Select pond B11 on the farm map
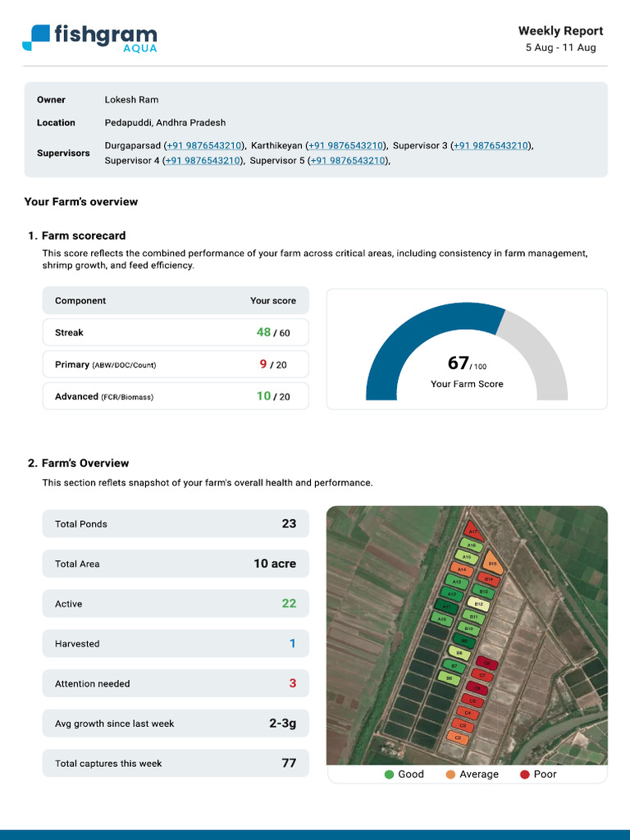630x840 pixels. click(474, 617)
